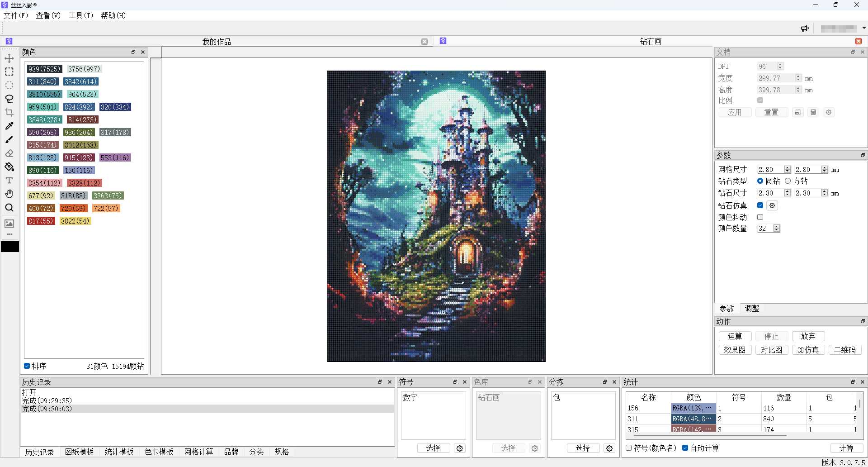Viewport: 868px width, 467px height.
Task: Pick the Lasso selection tool
Action: 9,99
